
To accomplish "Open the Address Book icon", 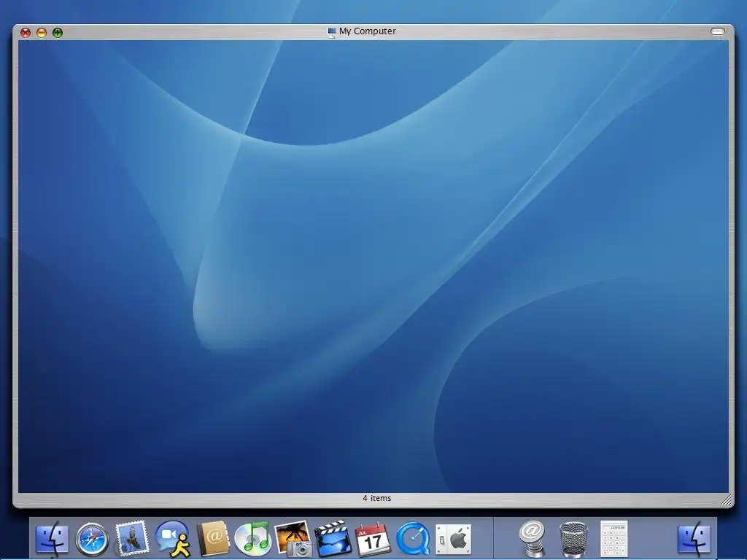I will click(213, 539).
